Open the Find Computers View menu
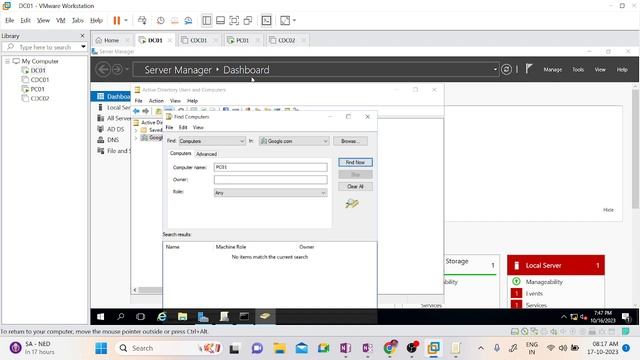Image resolution: width=640 pixels, height=360 pixels. (x=198, y=127)
